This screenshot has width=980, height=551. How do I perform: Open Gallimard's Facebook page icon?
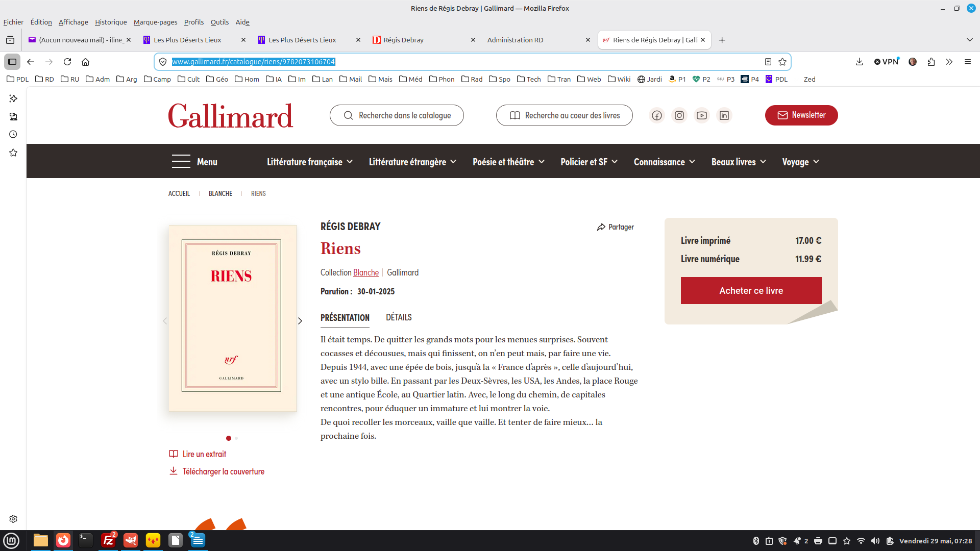click(x=657, y=115)
